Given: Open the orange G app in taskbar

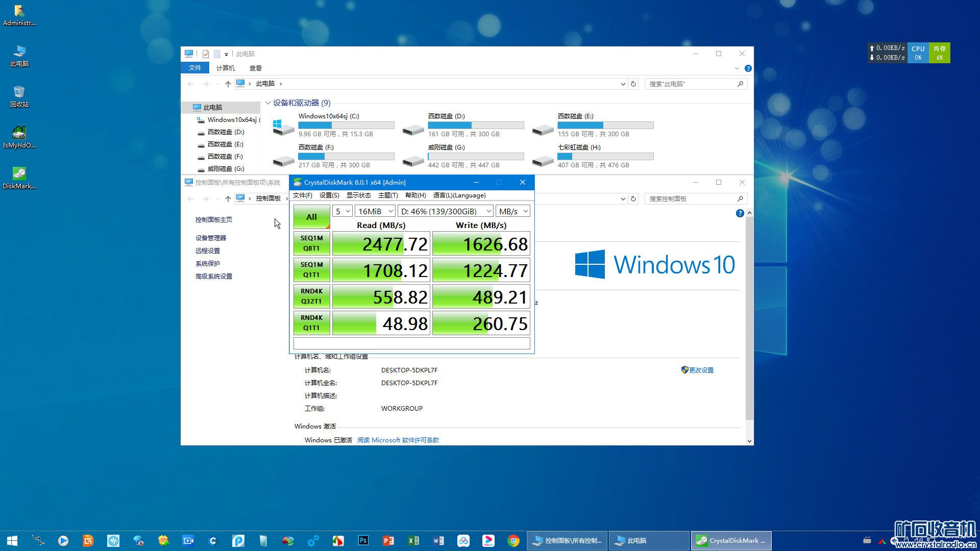Looking at the screenshot, I should [88, 541].
